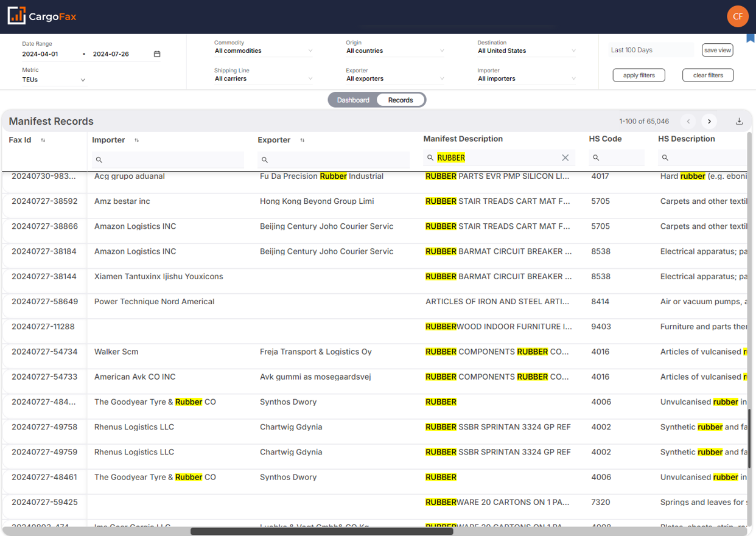Sort by Fax Id column
Viewport: 756px width, 536px height.
43,141
